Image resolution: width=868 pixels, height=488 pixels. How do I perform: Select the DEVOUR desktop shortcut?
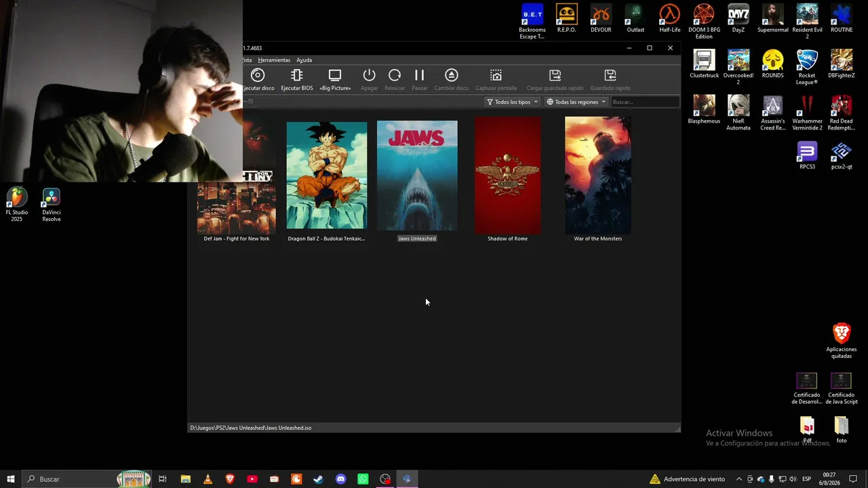(x=601, y=18)
